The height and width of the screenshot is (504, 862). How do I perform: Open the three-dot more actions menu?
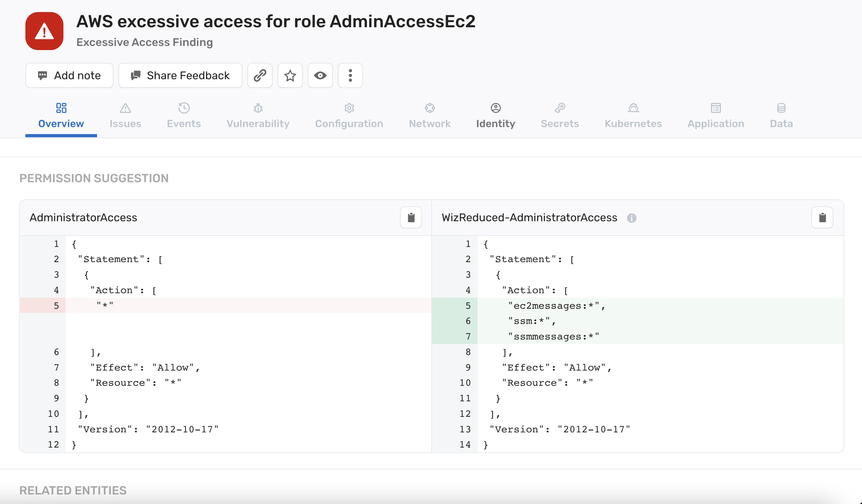coord(350,75)
